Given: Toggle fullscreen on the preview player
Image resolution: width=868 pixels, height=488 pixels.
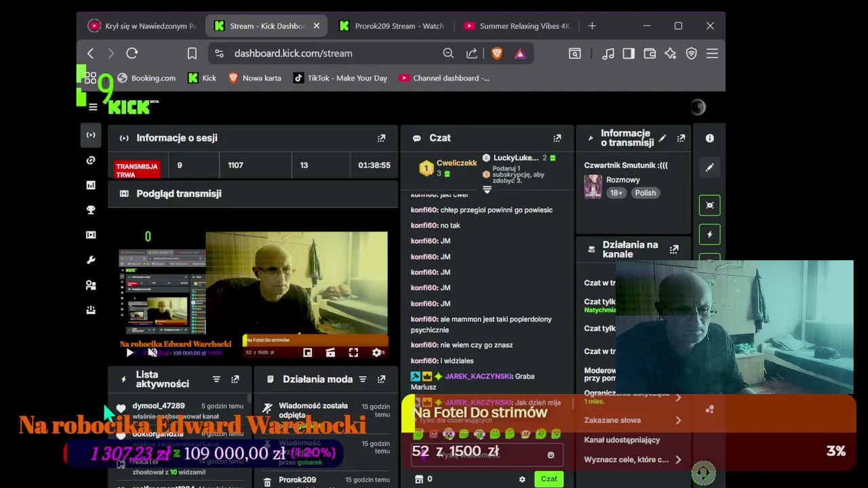Looking at the screenshot, I should 353,352.
